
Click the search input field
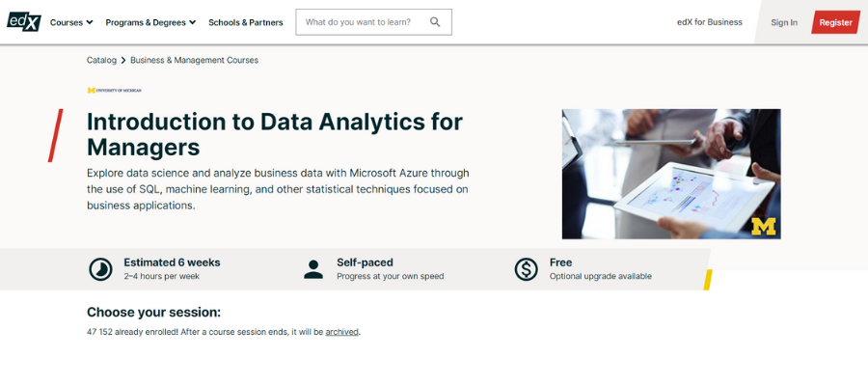366,22
